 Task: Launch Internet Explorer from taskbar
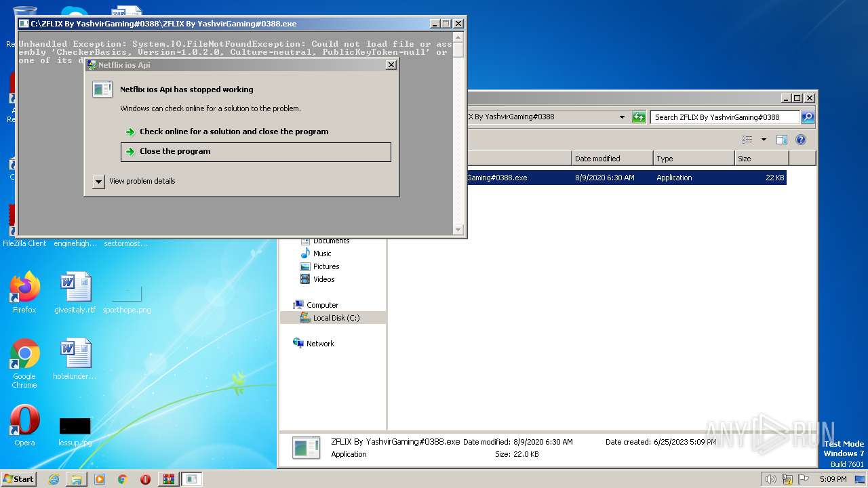54,479
